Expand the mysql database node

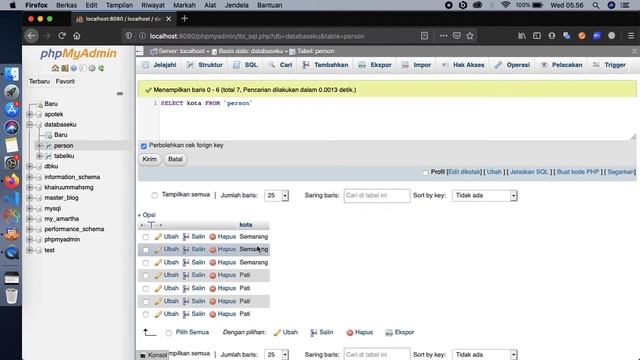30,208
